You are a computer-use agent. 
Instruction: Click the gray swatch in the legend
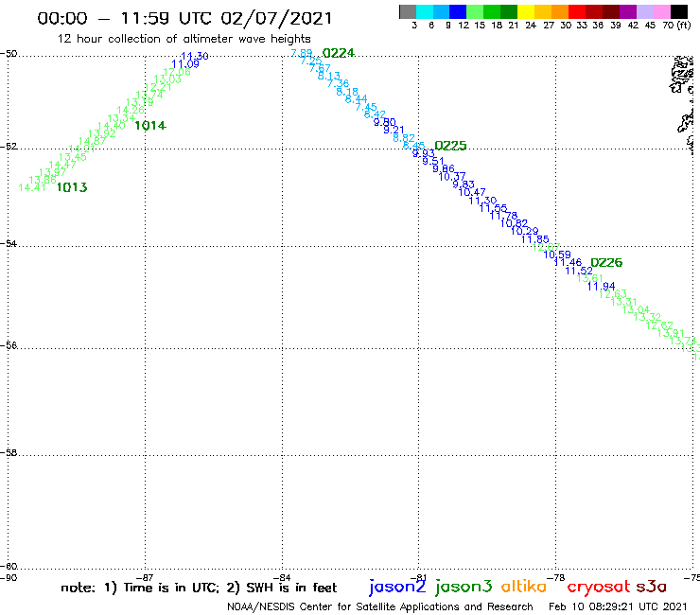[408, 11]
